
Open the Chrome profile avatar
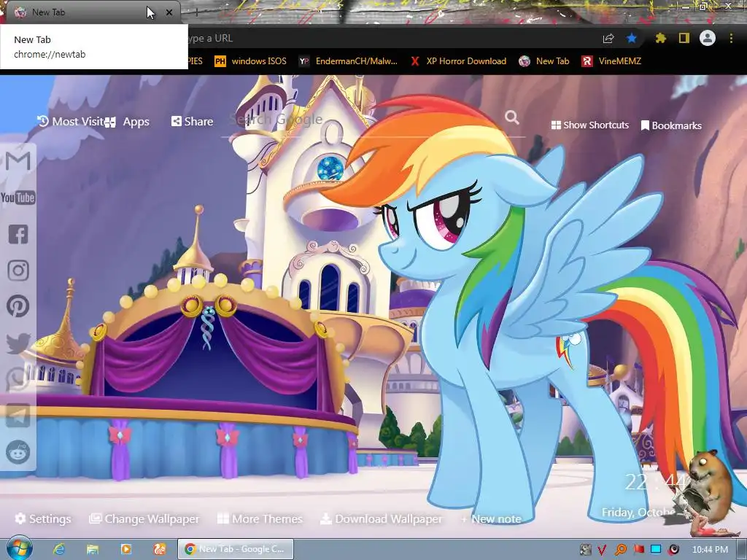coord(708,38)
